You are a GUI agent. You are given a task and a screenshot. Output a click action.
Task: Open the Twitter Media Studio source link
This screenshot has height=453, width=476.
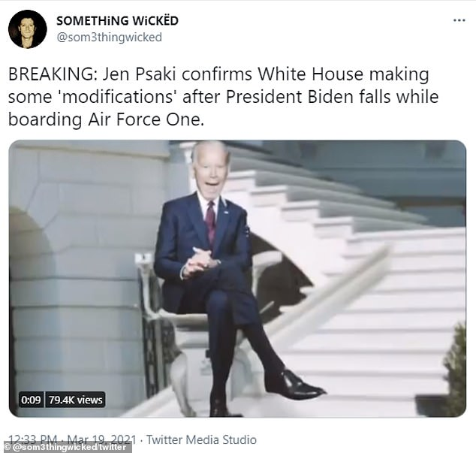point(201,439)
